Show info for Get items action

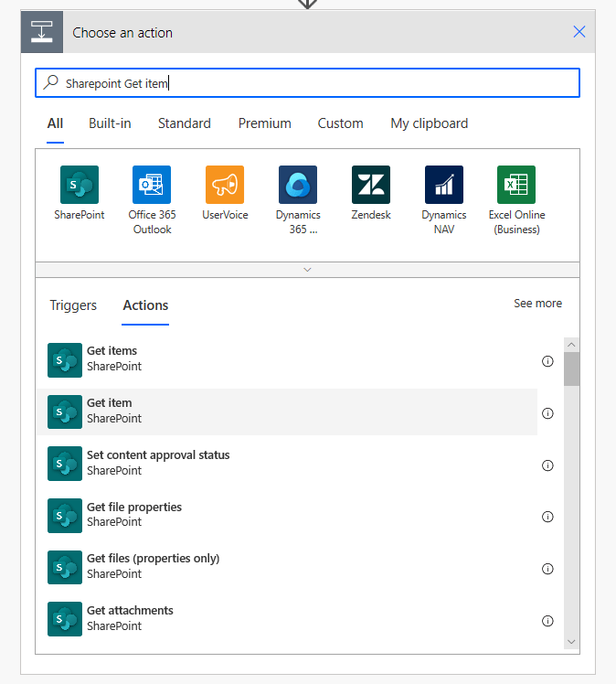(547, 361)
